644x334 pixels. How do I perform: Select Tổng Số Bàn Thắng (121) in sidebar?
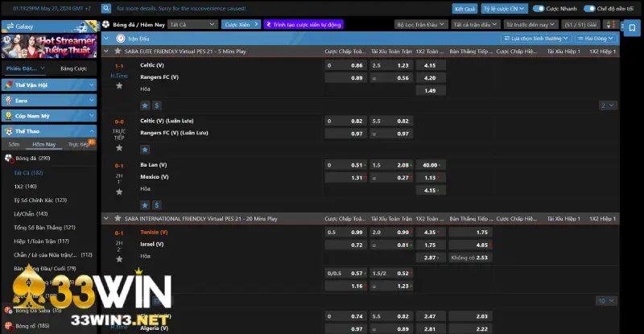point(44,227)
